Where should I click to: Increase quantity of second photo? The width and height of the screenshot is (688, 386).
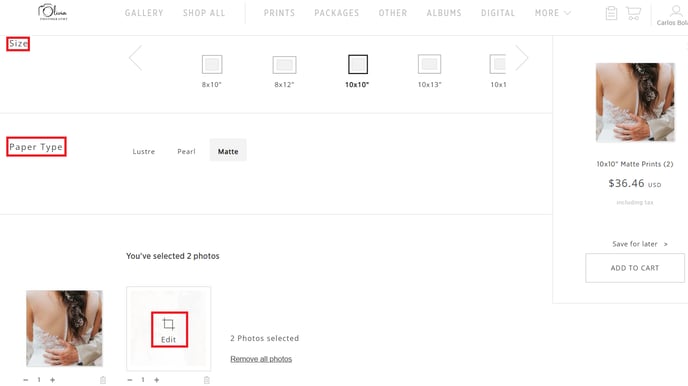[x=157, y=380]
